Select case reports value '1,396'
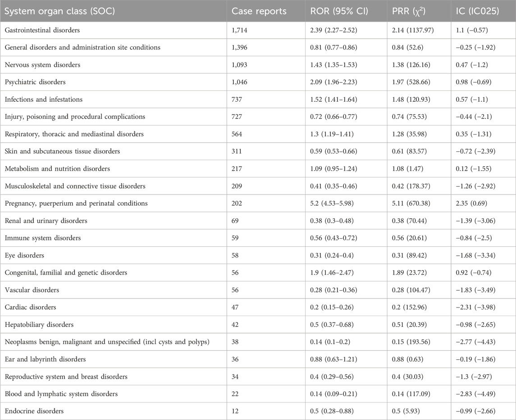Screen dimensions: 516x420 click(x=239, y=47)
